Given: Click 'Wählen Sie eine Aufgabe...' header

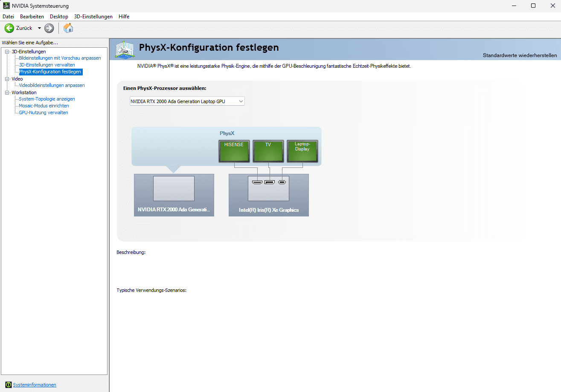Looking at the screenshot, I should click(30, 43).
